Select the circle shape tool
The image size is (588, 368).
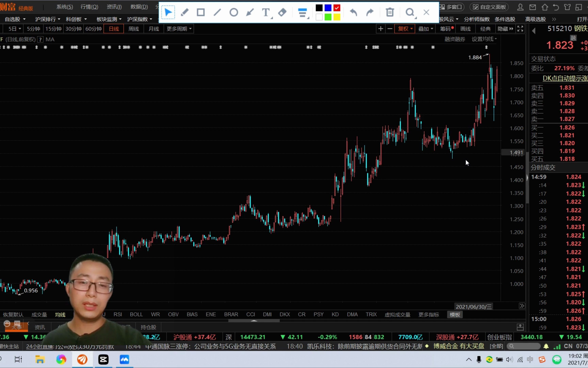pos(234,12)
